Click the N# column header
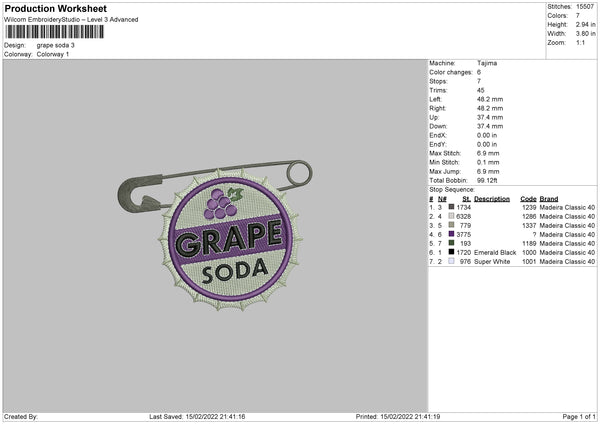Screen dimensions: 600x424 click(442, 199)
